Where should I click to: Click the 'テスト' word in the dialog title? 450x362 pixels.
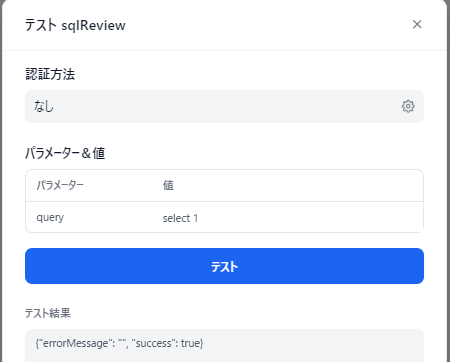coord(41,25)
